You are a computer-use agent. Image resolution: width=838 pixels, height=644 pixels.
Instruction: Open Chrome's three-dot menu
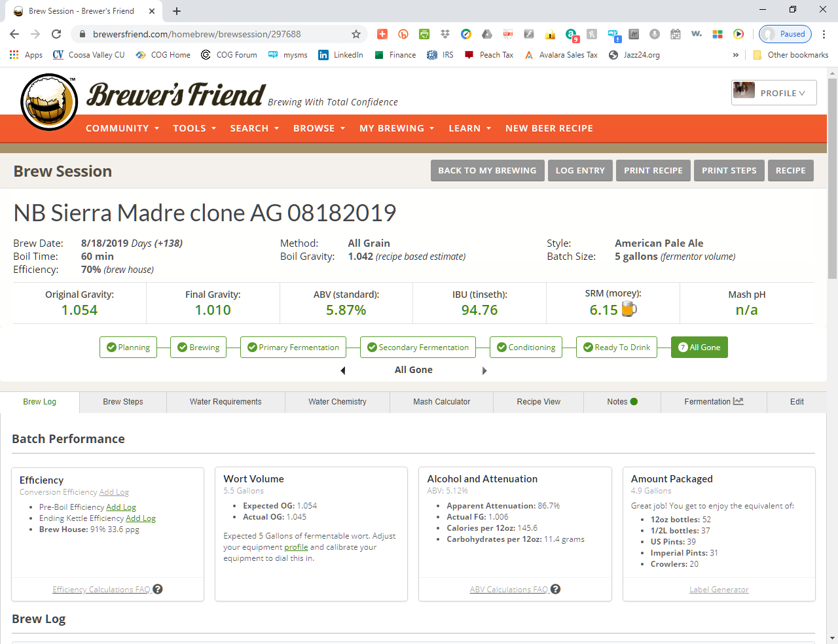[x=824, y=34]
